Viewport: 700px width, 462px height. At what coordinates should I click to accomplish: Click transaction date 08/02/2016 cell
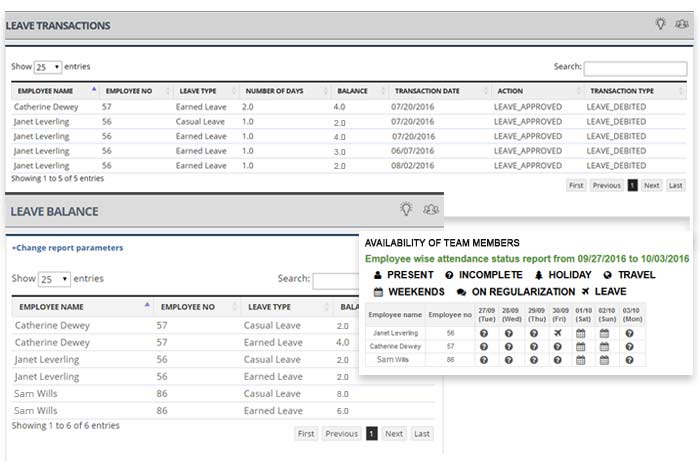pos(412,166)
